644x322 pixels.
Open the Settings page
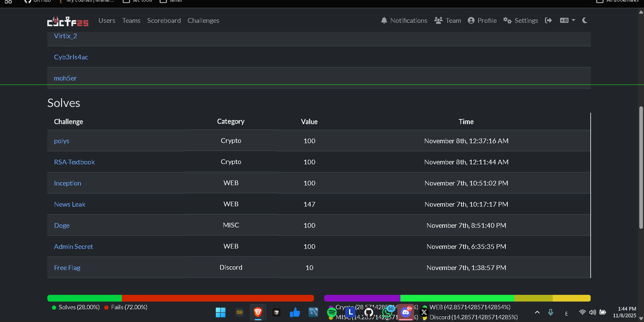tap(521, 20)
